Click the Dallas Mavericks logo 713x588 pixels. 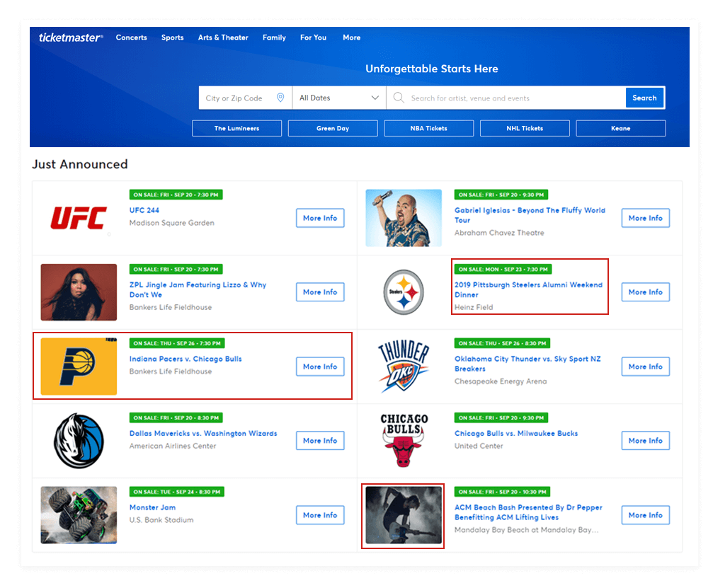pyautogui.click(x=79, y=441)
